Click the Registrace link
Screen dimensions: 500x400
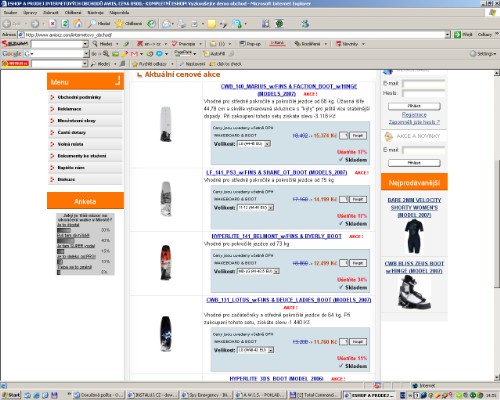[414, 115]
